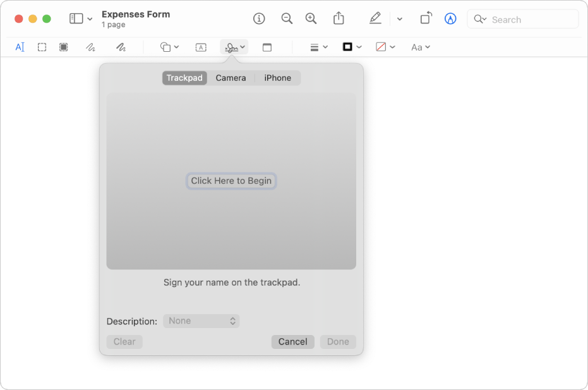588x390 pixels.
Task: Select the rectangular selection tool
Action: point(42,46)
